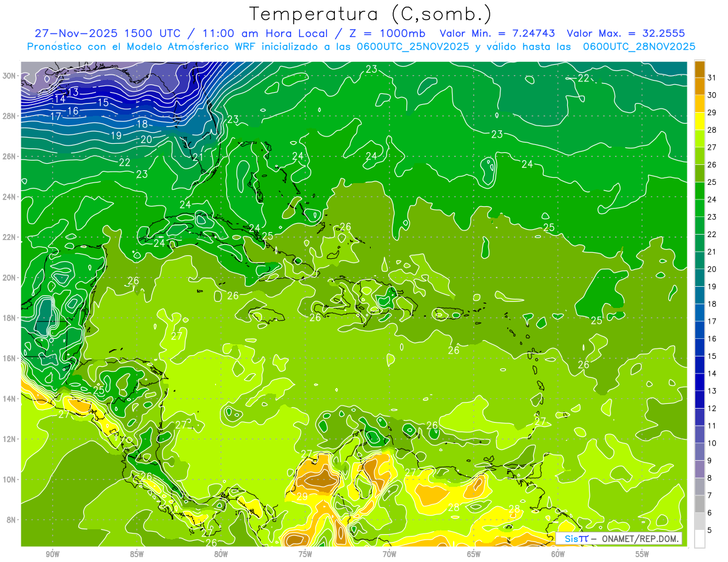Click the "8N" latitude axis label
Screen dimensions: 728x562
[x=12, y=520]
